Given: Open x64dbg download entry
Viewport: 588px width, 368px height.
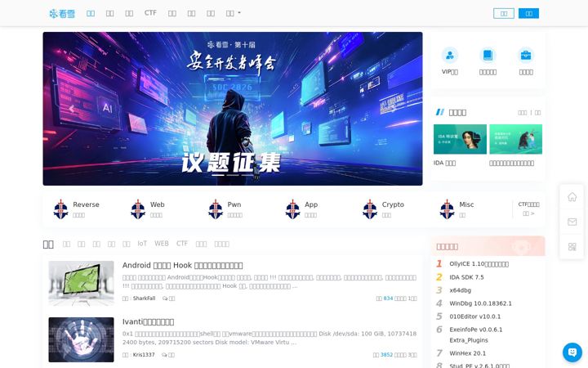Looking at the screenshot, I should pyautogui.click(x=460, y=290).
